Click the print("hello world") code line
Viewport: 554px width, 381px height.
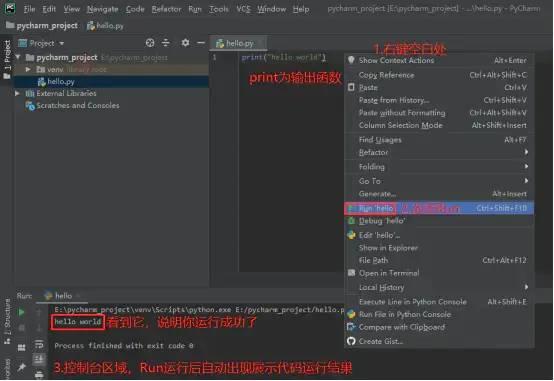[x=283, y=57]
